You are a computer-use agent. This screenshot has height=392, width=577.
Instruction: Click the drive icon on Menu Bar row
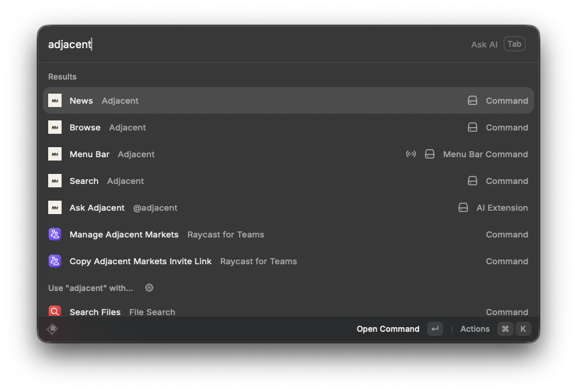pyautogui.click(x=430, y=154)
